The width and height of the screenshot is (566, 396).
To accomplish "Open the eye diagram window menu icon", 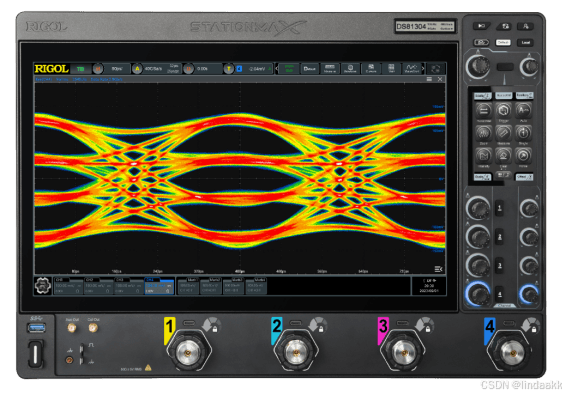I will [429, 79].
